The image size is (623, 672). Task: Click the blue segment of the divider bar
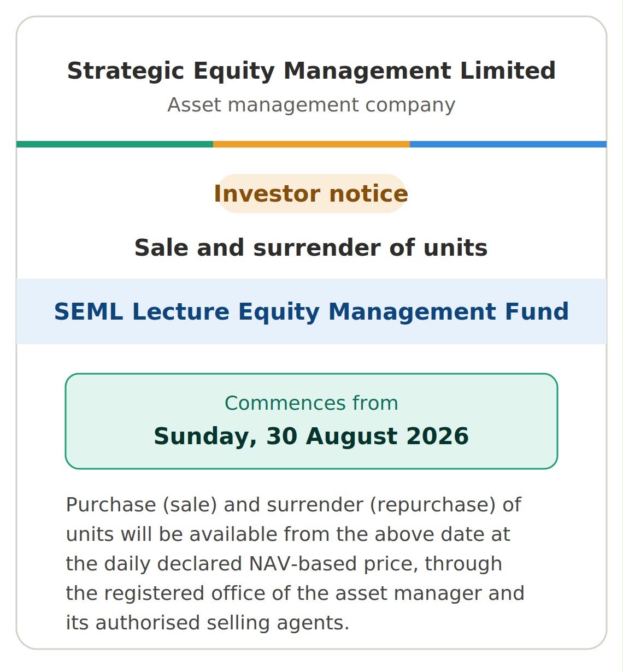pos(508,144)
